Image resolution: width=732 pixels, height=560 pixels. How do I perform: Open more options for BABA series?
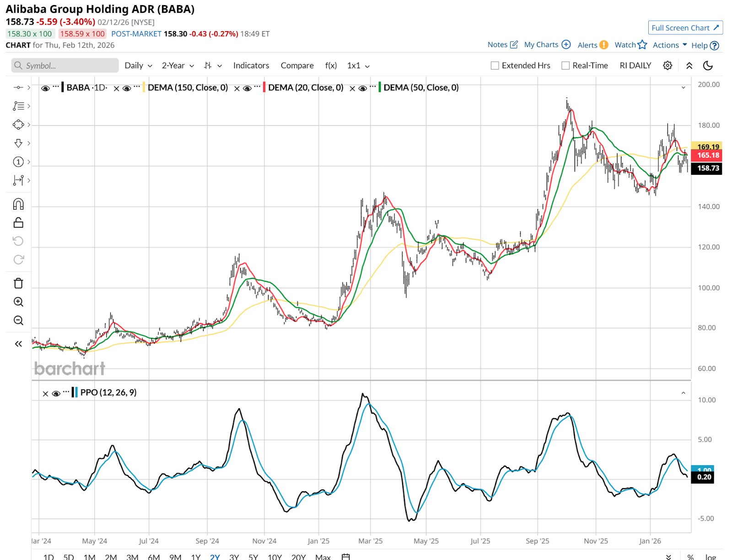tap(56, 86)
